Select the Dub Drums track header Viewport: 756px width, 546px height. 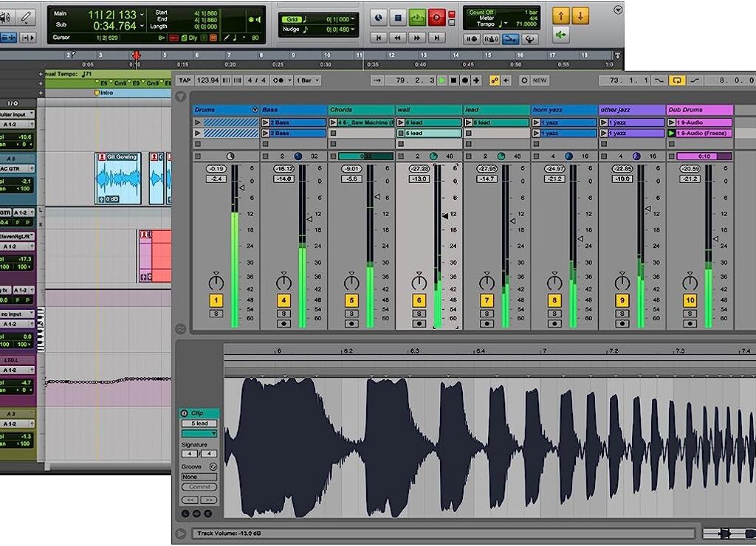(x=700, y=110)
